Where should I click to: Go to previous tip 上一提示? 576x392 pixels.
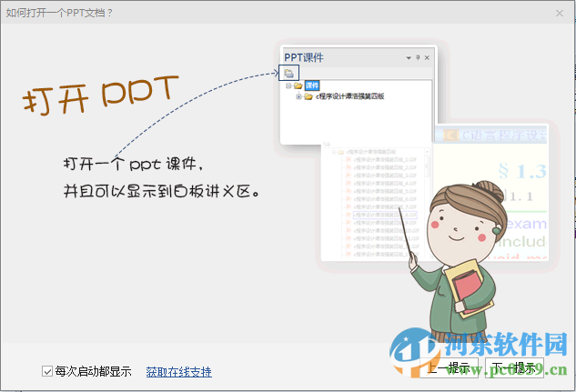point(449,367)
